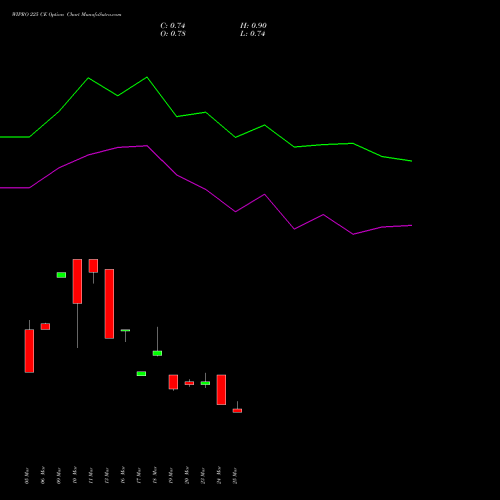500x500 pixels.
Task: Select the '20 Mar' date label
Action: (x=187, y=476)
